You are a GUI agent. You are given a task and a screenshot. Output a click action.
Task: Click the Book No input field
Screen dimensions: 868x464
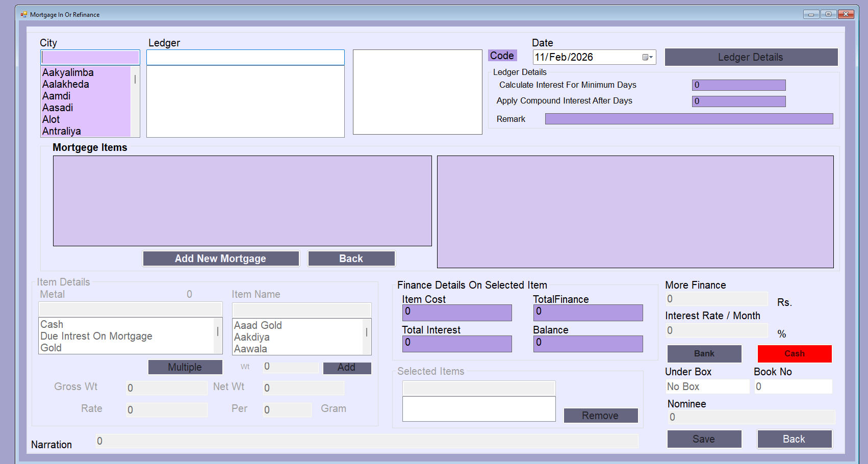coord(793,386)
